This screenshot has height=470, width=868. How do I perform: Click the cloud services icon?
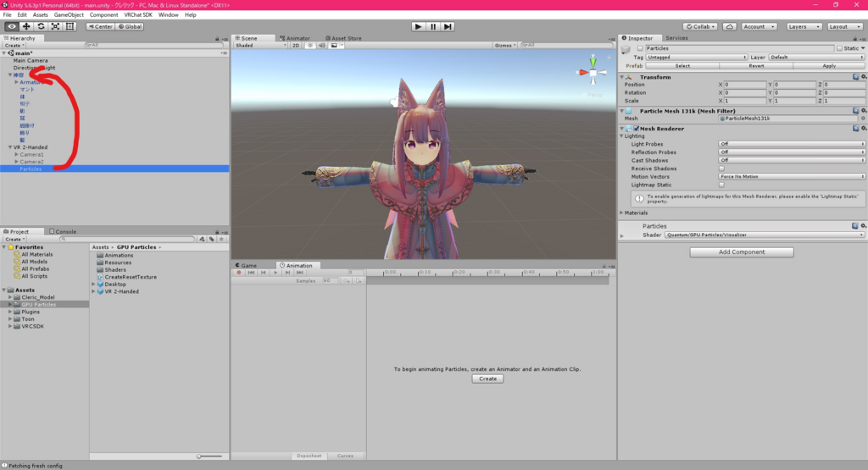click(x=730, y=26)
